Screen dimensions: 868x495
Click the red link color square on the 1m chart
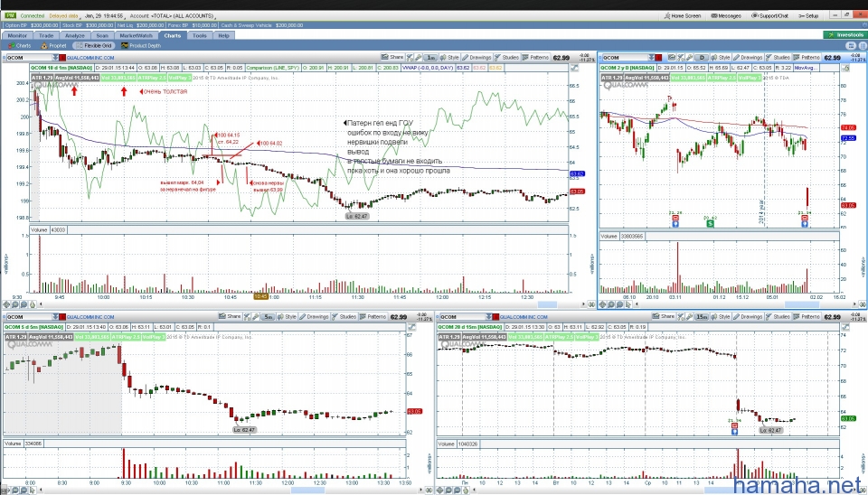tap(62, 58)
